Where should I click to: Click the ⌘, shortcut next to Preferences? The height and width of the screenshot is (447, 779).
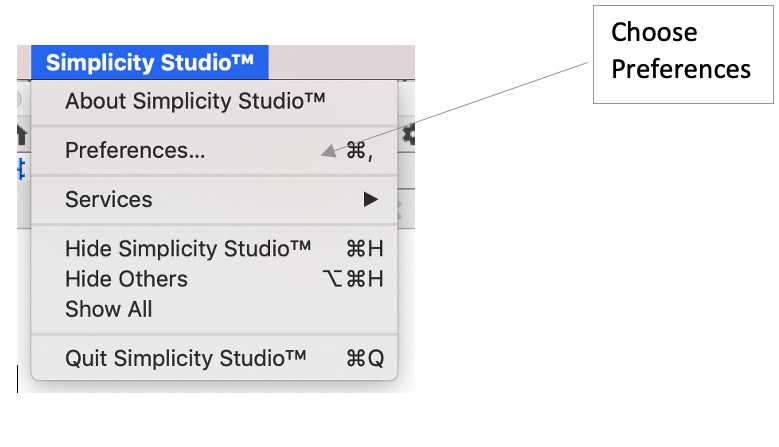click(359, 151)
